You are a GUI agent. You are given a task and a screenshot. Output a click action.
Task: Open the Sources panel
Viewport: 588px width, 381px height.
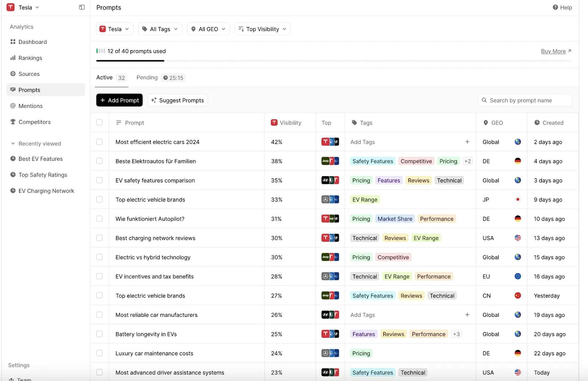[29, 74]
